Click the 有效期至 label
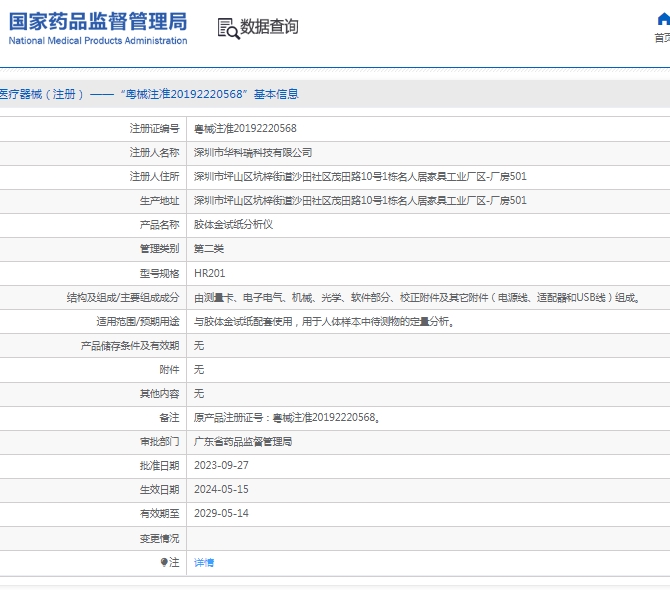The height and width of the screenshot is (590, 670). [x=159, y=513]
